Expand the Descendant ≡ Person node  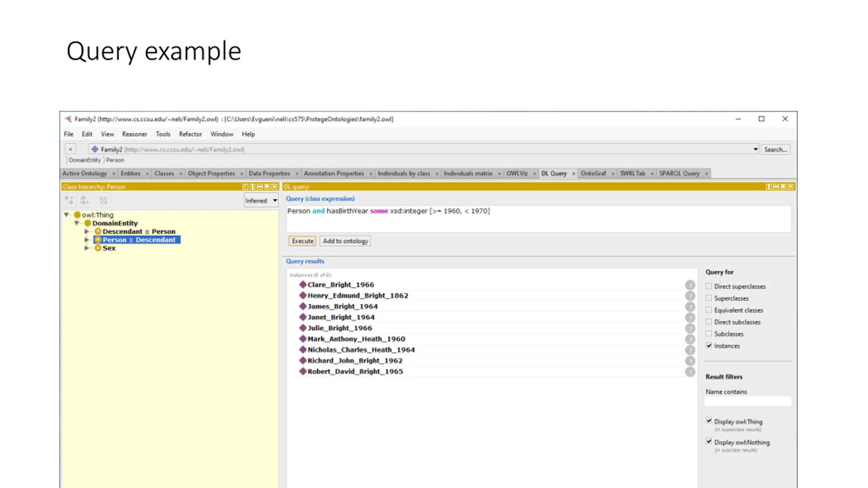87,231
